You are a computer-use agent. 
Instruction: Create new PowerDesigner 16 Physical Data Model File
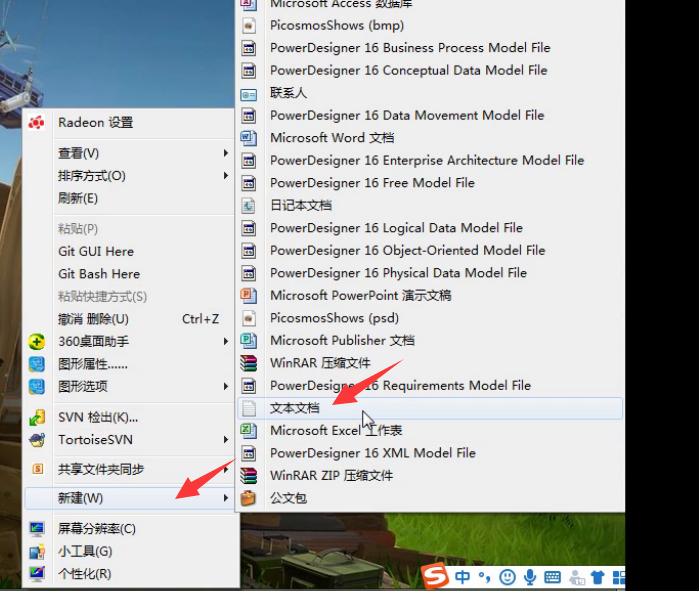point(430,273)
